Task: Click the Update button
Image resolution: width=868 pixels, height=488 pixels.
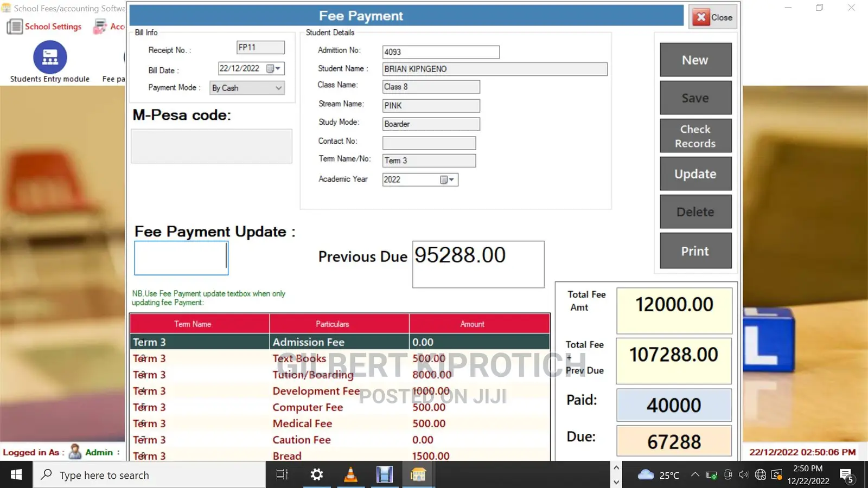Action: tap(695, 174)
